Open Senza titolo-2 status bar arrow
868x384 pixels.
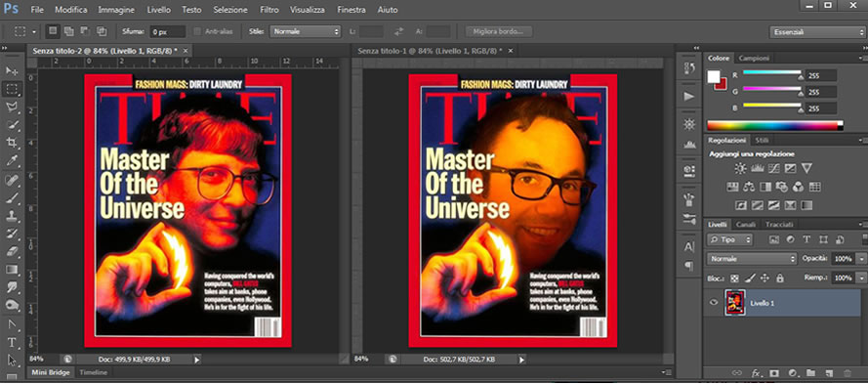click(197, 360)
